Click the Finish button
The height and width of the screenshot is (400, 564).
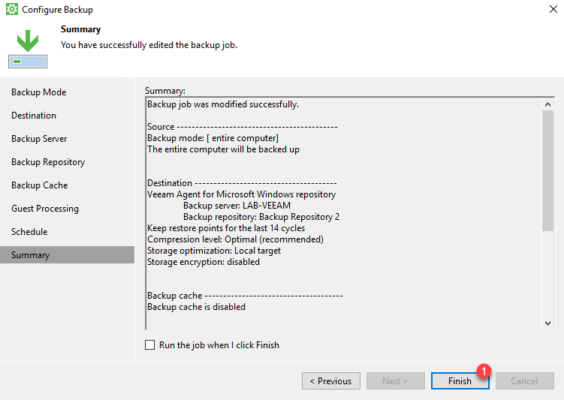(460, 381)
